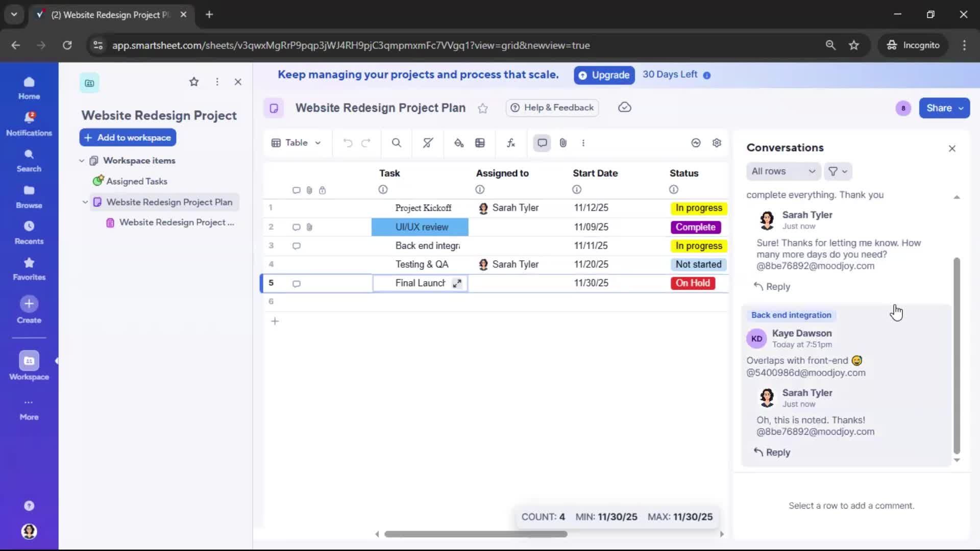Expand the comment bubble on row 5
The width and height of the screenshot is (980, 551).
pos(296,284)
